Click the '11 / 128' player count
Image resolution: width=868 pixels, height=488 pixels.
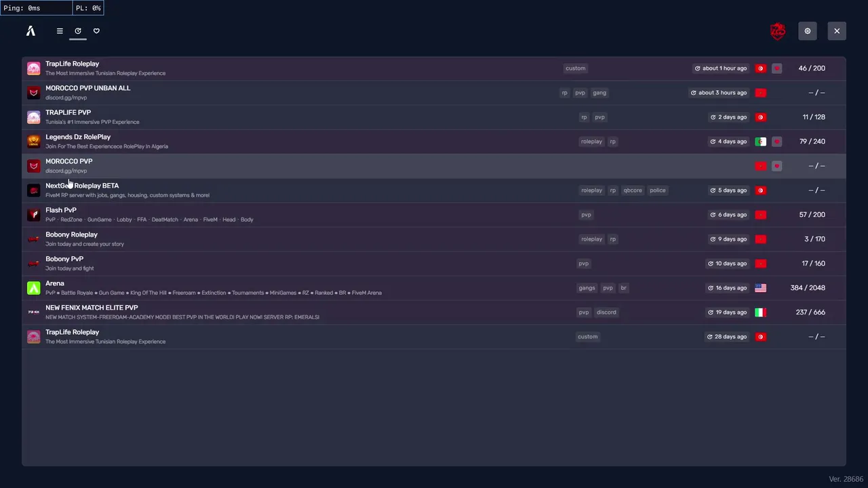coord(814,117)
